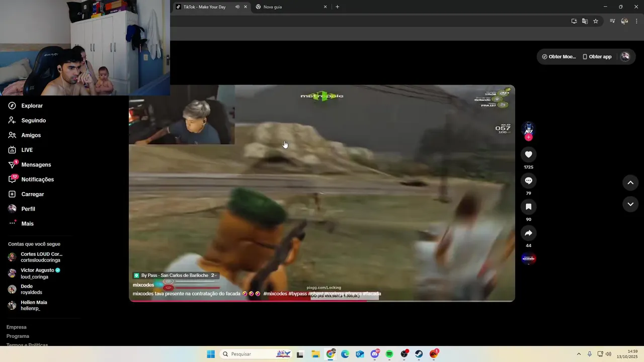The height and width of the screenshot is (362, 644).
Task: Click the #bypass hashtag in caption
Action: 297,294
